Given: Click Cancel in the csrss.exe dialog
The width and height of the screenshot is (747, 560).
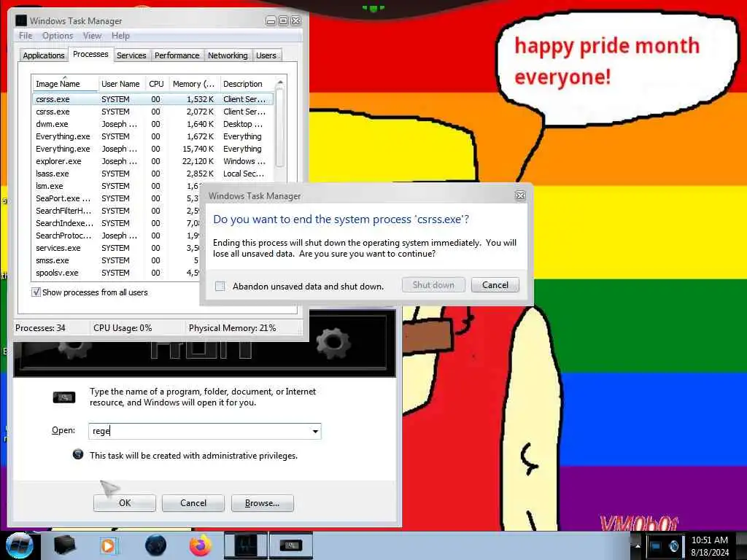Looking at the screenshot, I should 495,285.
